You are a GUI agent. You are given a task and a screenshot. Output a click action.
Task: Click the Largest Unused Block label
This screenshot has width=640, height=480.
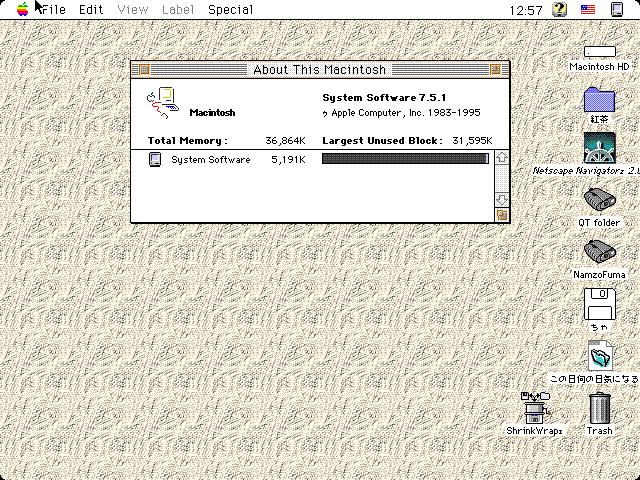click(x=382, y=141)
